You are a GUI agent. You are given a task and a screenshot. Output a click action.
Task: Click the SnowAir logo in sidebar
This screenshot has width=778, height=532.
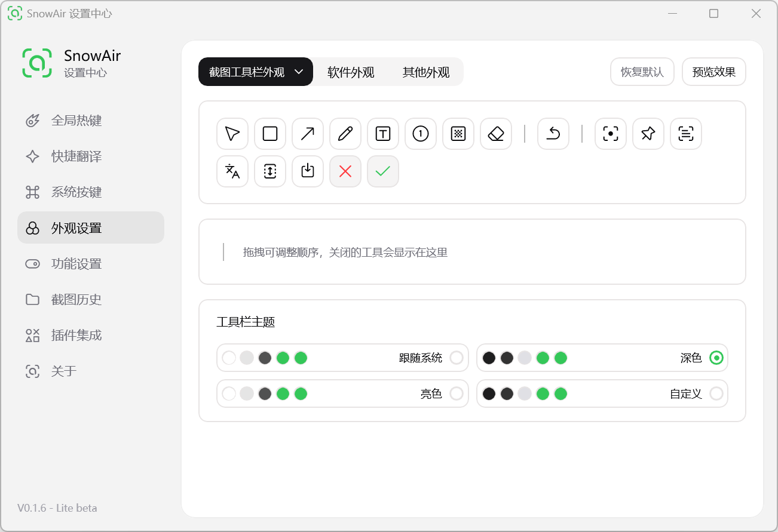(x=37, y=63)
